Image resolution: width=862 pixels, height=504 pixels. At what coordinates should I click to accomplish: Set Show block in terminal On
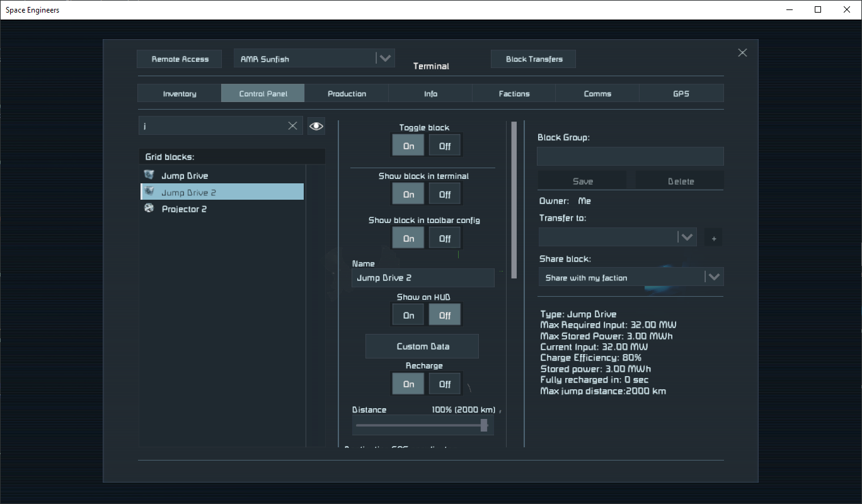click(408, 194)
